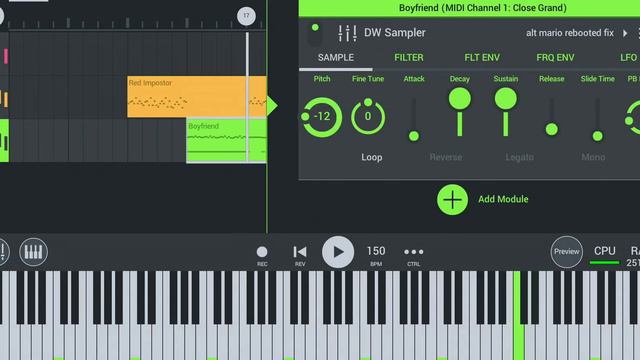Adjust the Attack slider handle
This screenshot has width=640, height=360.
click(414, 136)
